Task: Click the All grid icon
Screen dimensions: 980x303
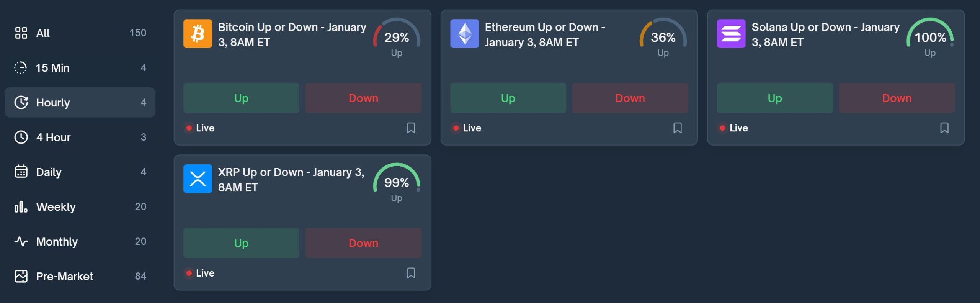Action: (x=21, y=33)
